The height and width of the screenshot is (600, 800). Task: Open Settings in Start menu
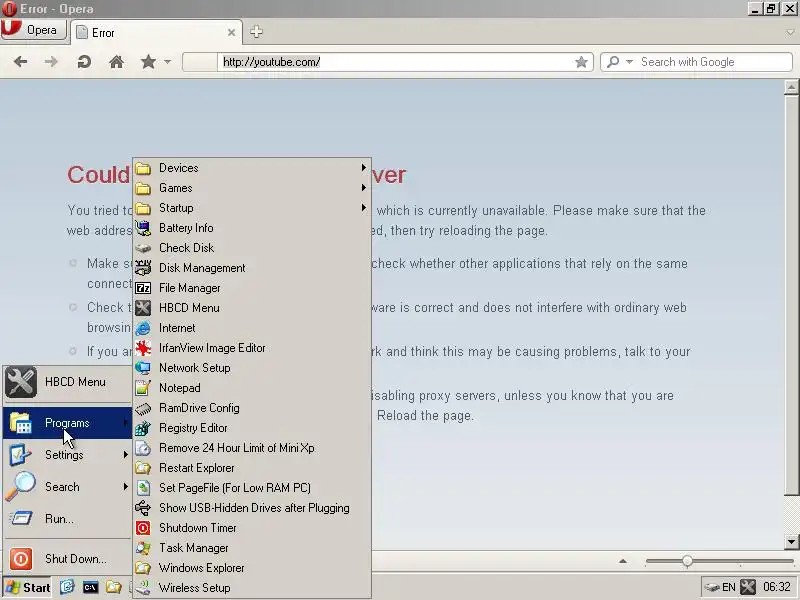(x=67, y=455)
